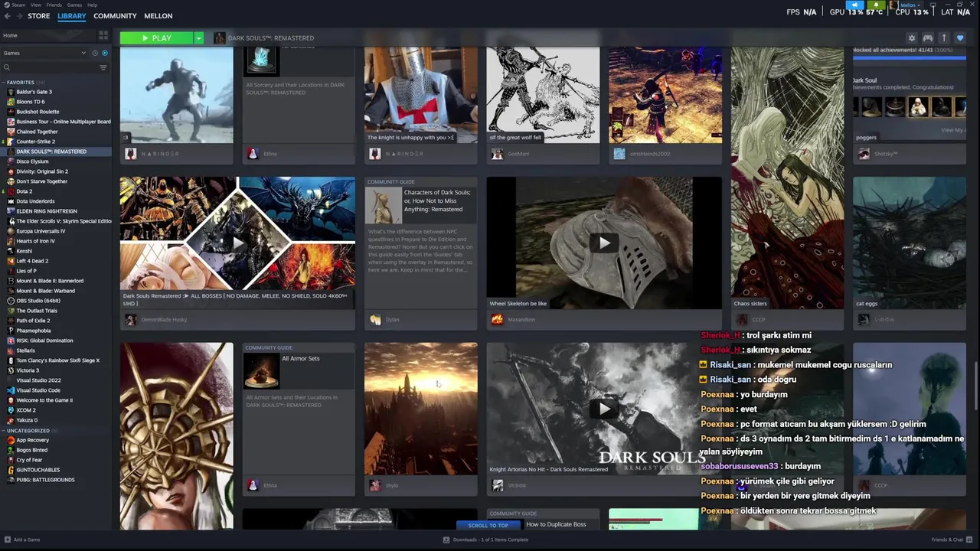This screenshot has width=980, height=551.
Task: Select Baldur's Gate 3 in library
Action: coord(34,92)
